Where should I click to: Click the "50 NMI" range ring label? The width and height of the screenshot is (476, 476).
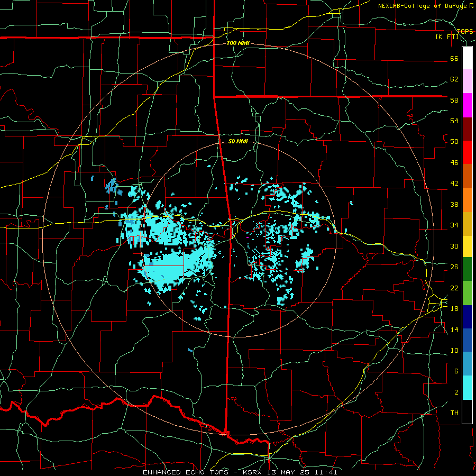(x=238, y=141)
